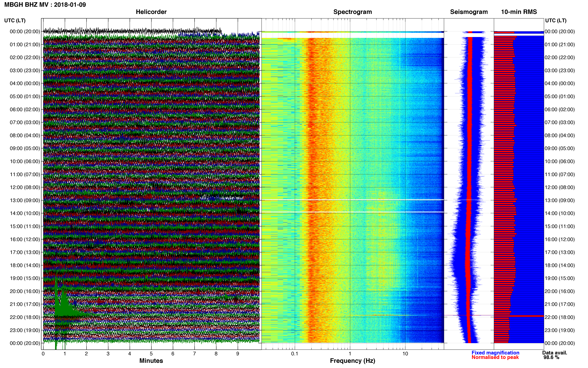Image resolution: width=588 pixels, height=368 pixels.
Task: Select the "Helicorder" panel title
Action: pos(151,12)
